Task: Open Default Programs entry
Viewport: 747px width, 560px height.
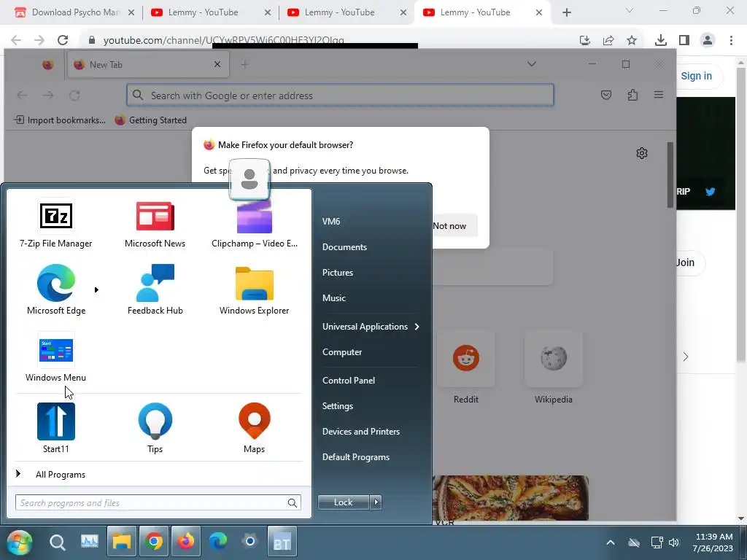Action: tap(355, 457)
